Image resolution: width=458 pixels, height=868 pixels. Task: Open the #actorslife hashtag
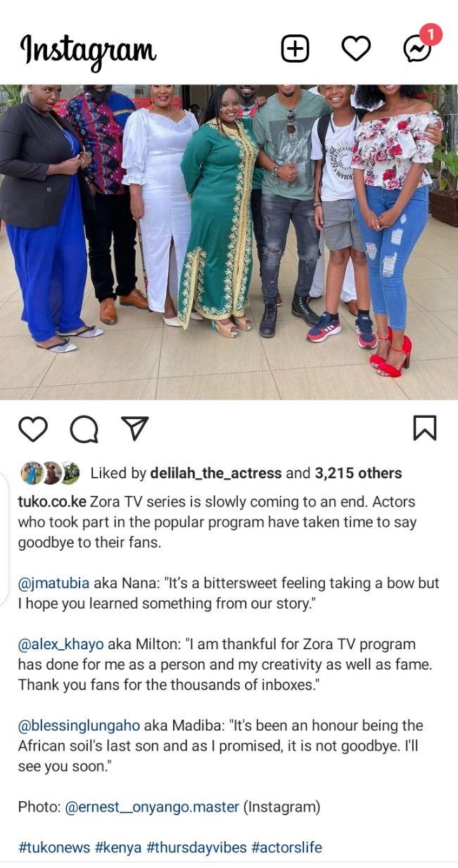pos(286,848)
